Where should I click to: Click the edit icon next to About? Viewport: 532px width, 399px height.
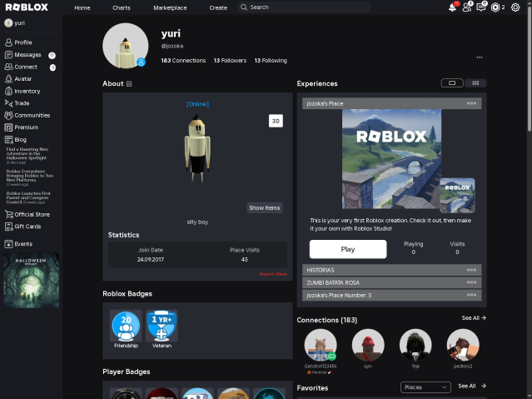[129, 84]
